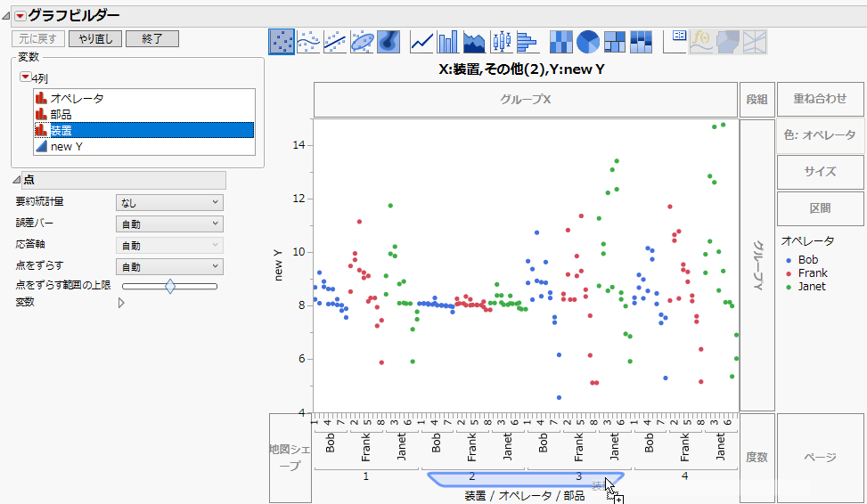Open the 要約統計量 dropdown
Image resolution: width=867 pixels, height=504 pixels.
pos(169,203)
